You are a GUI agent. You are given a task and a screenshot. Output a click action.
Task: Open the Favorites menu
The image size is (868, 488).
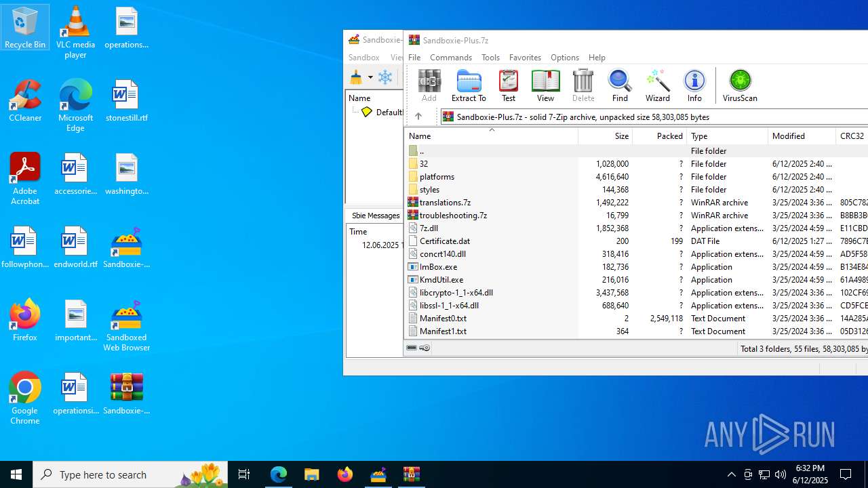click(525, 58)
